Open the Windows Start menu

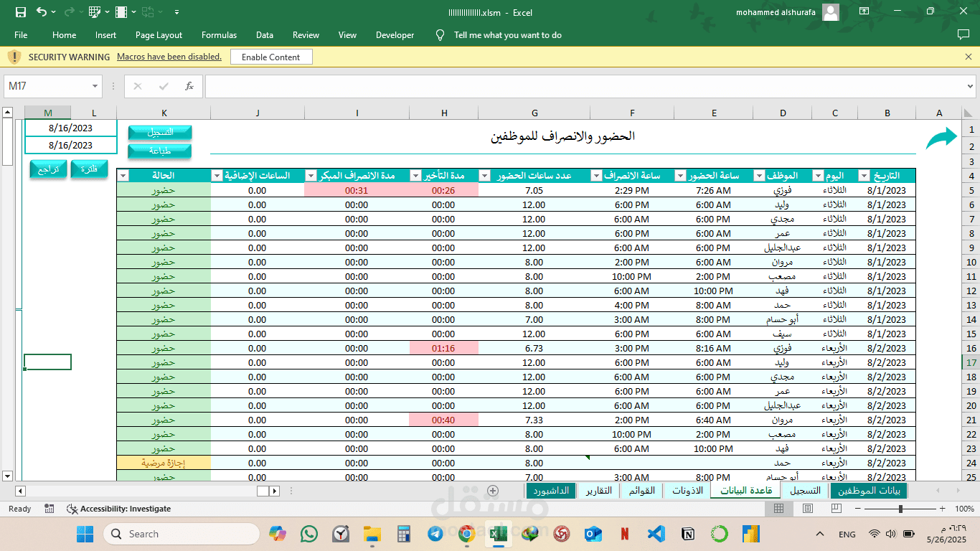pos(85,534)
